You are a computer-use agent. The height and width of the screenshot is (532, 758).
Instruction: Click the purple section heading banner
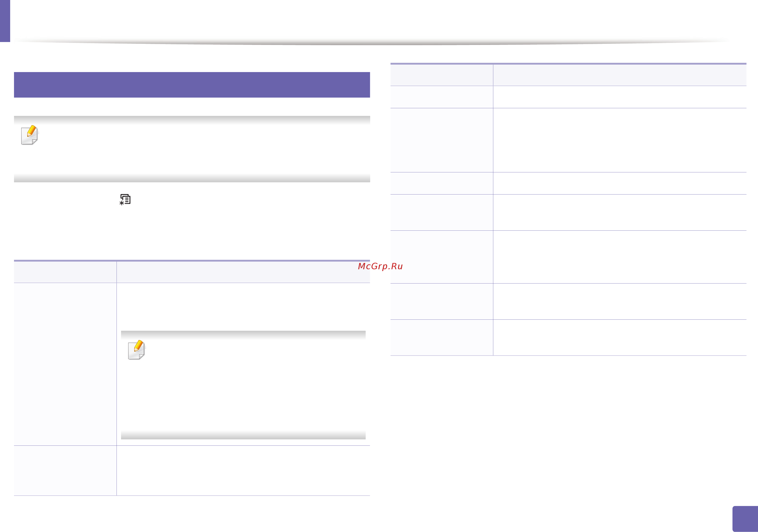[192, 85]
